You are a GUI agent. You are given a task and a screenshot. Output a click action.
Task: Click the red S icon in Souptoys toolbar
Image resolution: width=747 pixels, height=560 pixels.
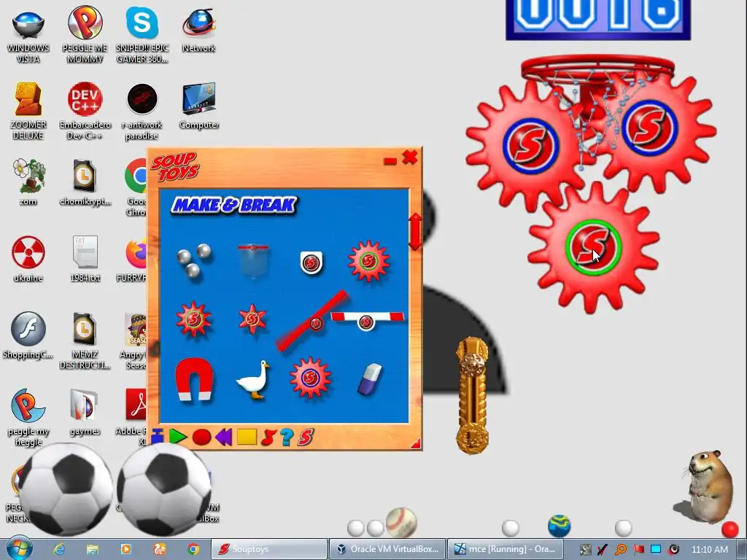tap(306, 437)
